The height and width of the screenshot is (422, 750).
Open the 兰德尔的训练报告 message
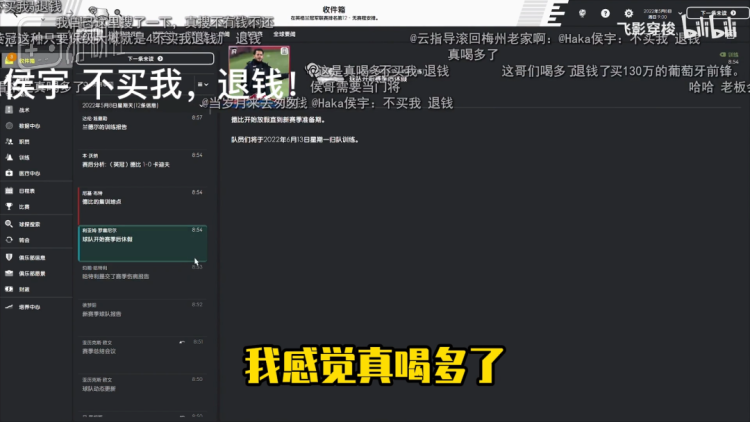click(143, 129)
